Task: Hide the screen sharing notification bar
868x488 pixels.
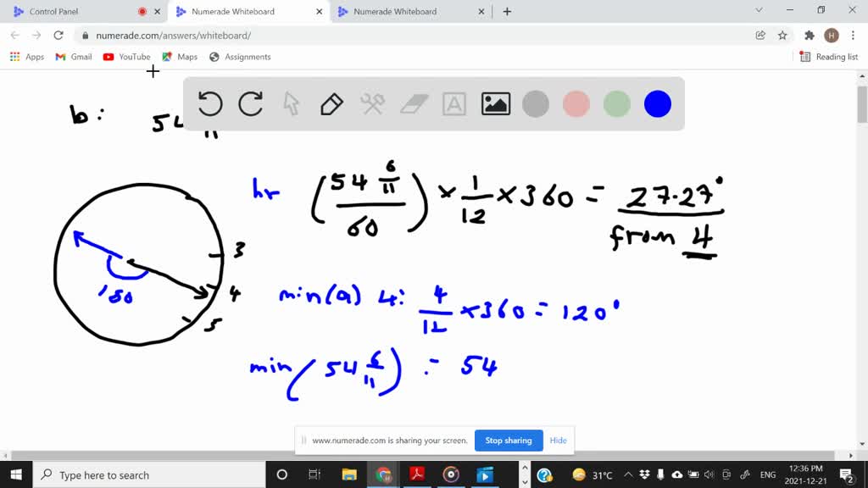Action: [558, 441]
